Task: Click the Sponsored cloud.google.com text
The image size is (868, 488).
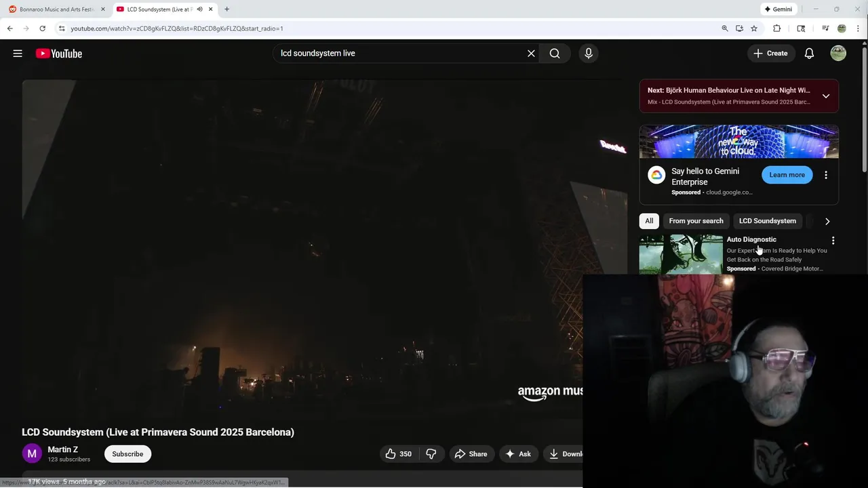Action: point(712,192)
